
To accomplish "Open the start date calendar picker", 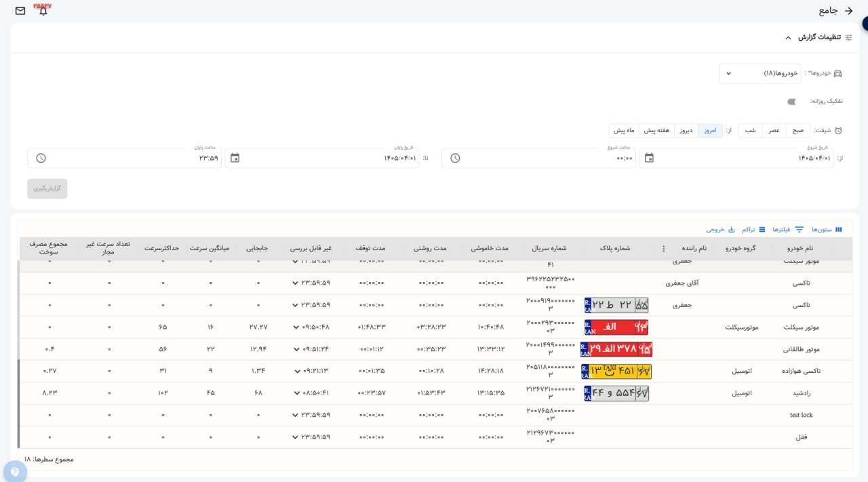I will pyautogui.click(x=649, y=158).
